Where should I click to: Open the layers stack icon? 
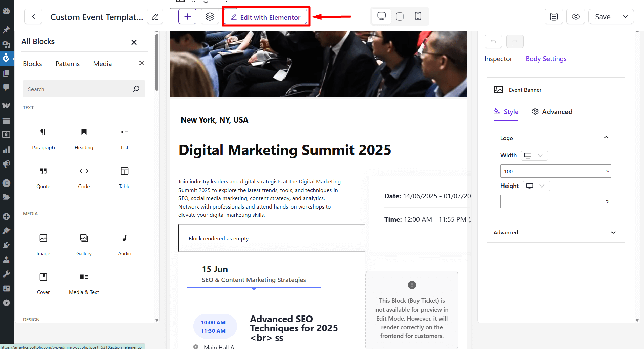point(210,17)
